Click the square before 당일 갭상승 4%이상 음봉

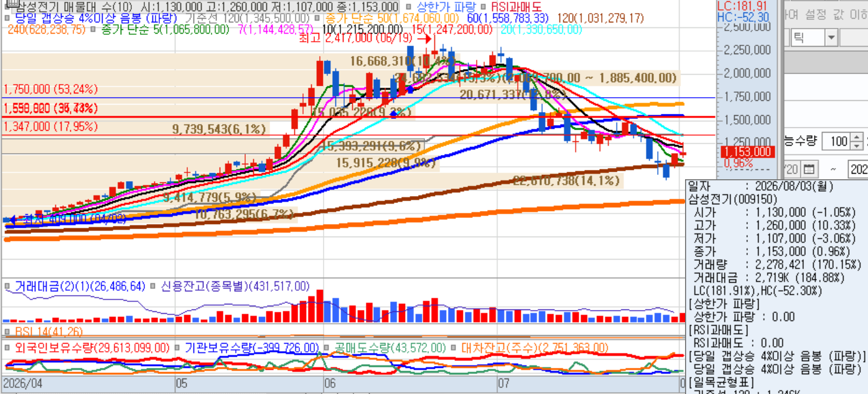7,18
